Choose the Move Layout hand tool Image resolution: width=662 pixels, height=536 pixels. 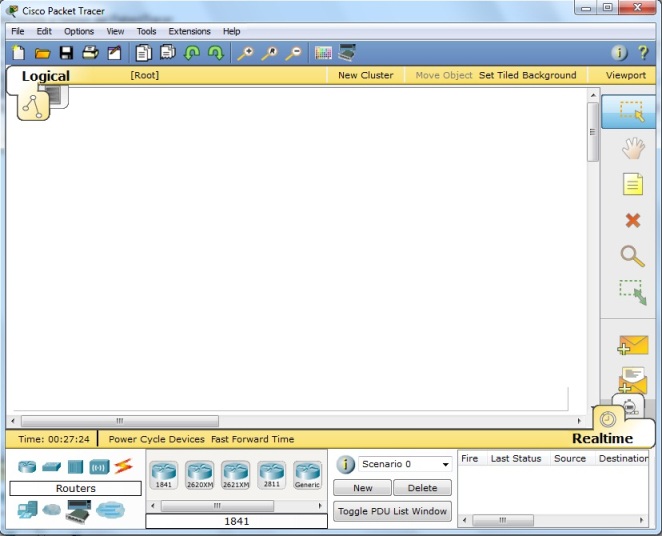[x=632, y=148]
